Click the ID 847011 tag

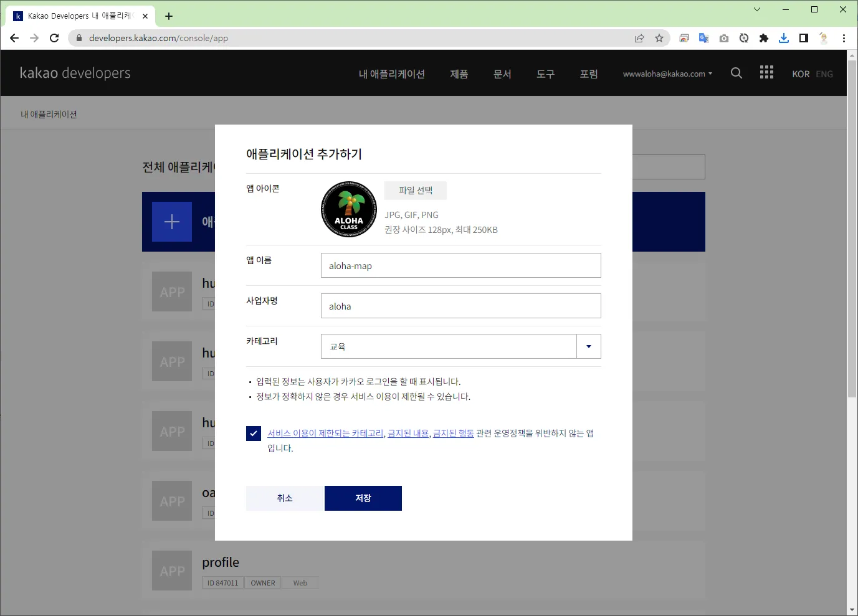click(223, 583)
